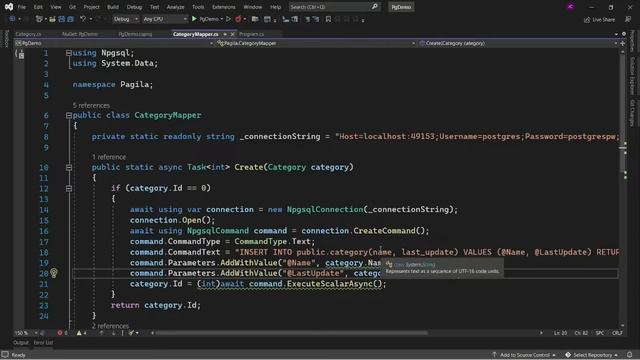Click Start Without Debugging outline play icon
Screen dimensions: 640x360
click(x=228, y=19)
